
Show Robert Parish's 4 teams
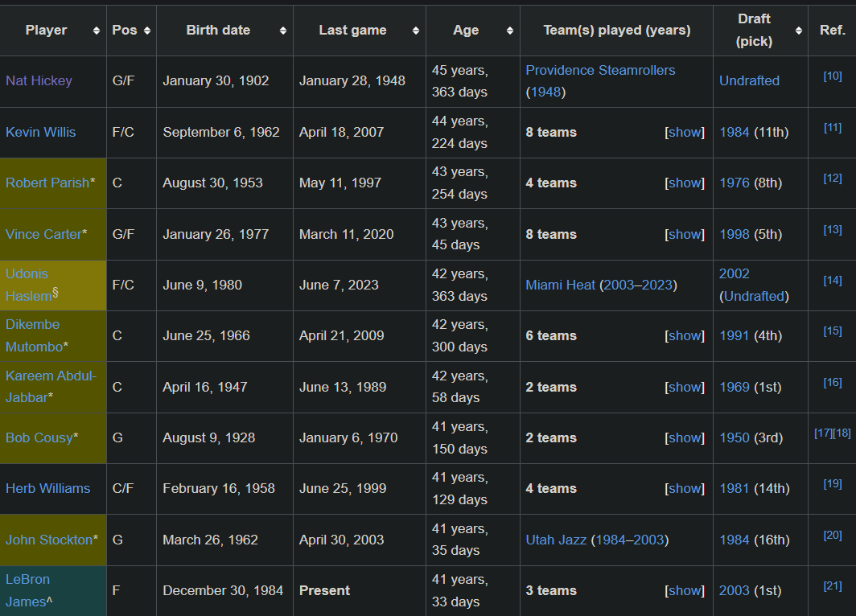tap(685, 183)
